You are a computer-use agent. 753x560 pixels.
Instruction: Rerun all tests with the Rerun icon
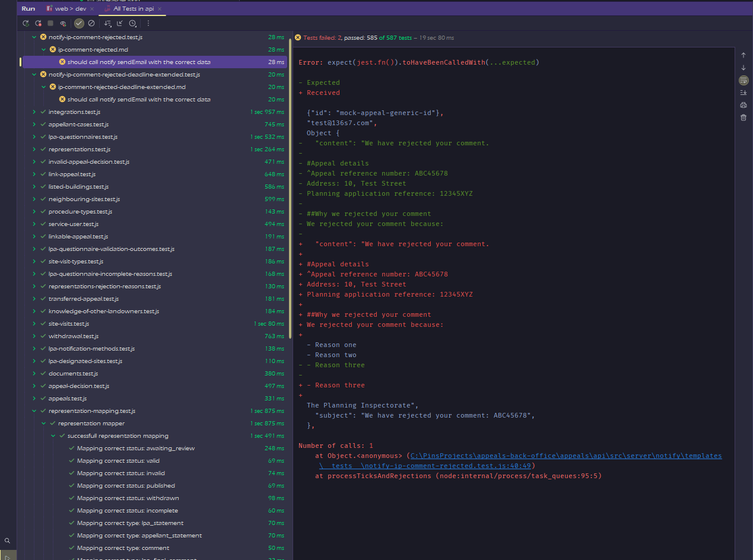tap(26, 23)
